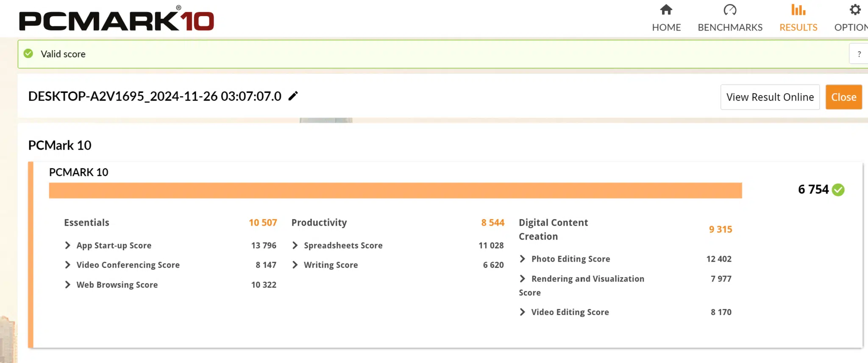868x363 pixels.
Task: Click the orange Close button
Action: point(843,97)
